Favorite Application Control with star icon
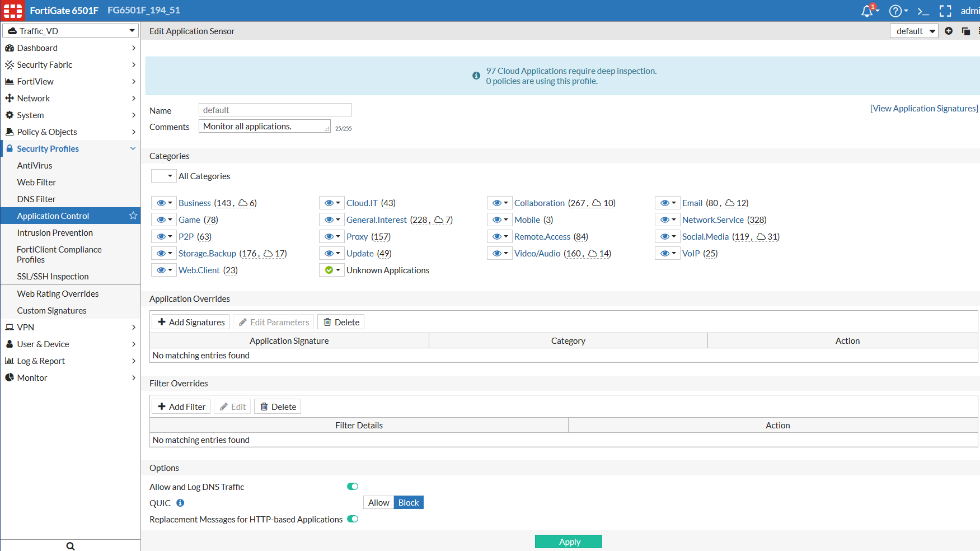 coord(133,216)
